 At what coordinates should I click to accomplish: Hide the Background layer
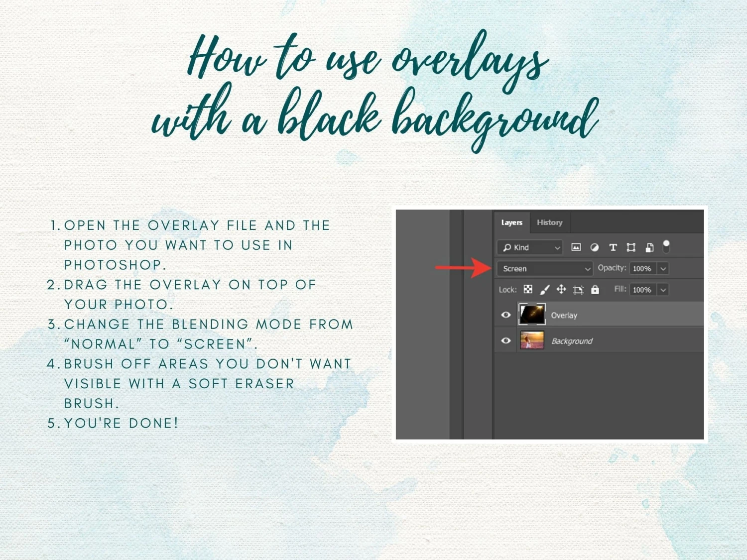(x=506, y=341)
